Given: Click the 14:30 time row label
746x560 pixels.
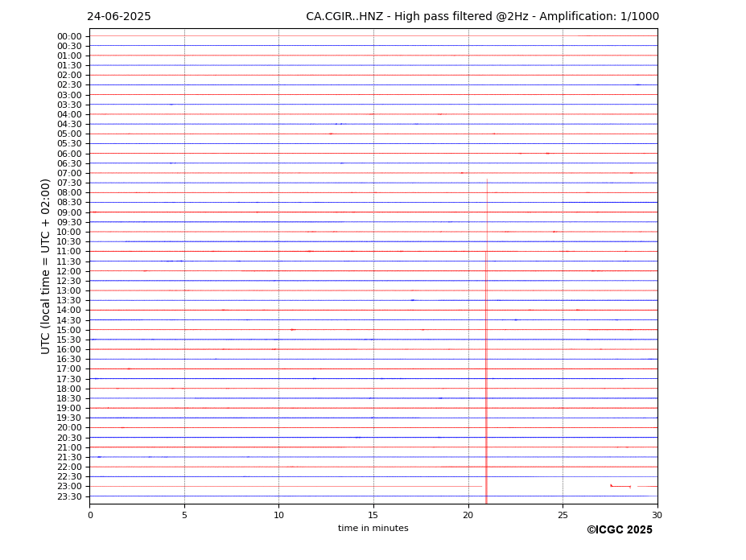Looking at the screenshot, I should (69, 320).
